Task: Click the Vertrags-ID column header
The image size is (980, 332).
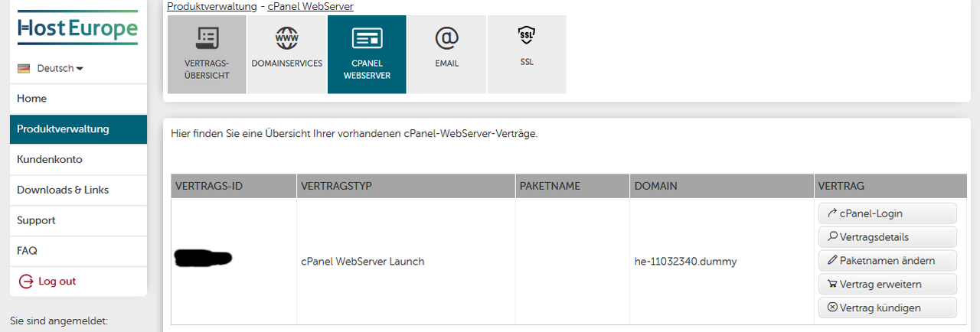Action: tap(234, 187)
